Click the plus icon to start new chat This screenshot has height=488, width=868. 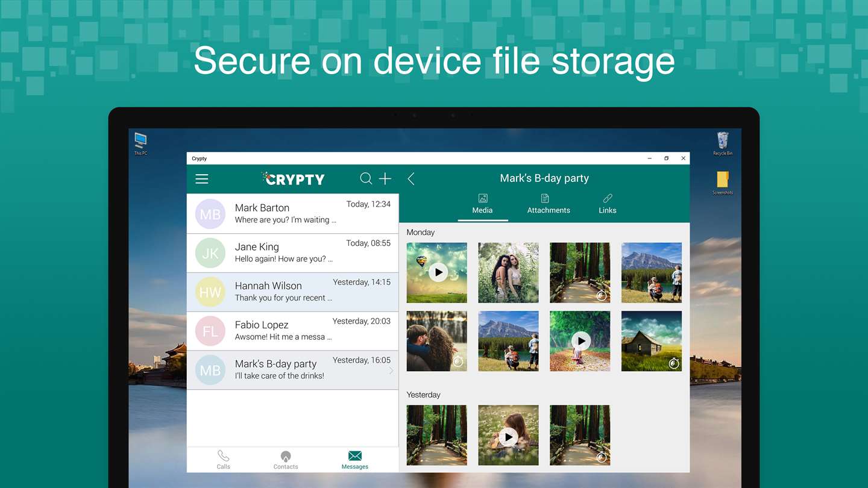385,178
